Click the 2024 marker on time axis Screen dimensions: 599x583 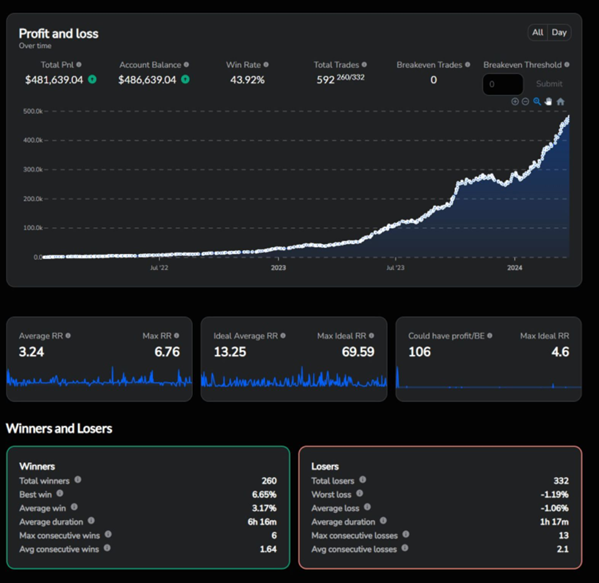(x=515, y=267)
